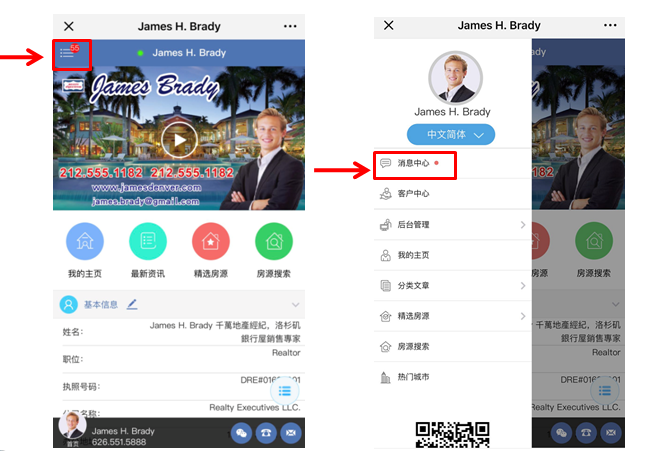Open the hamburger menu with 55 badge

click(69, 52)
